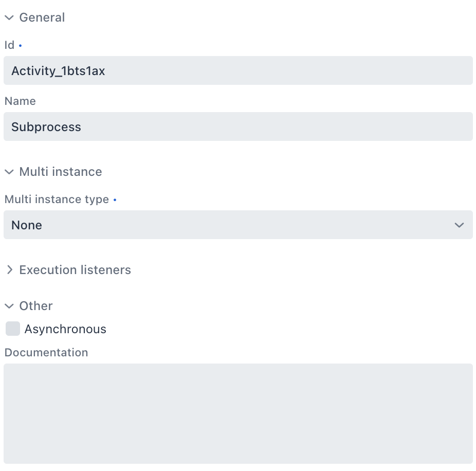Click the Multi instance header label

[x=60, y=172]
